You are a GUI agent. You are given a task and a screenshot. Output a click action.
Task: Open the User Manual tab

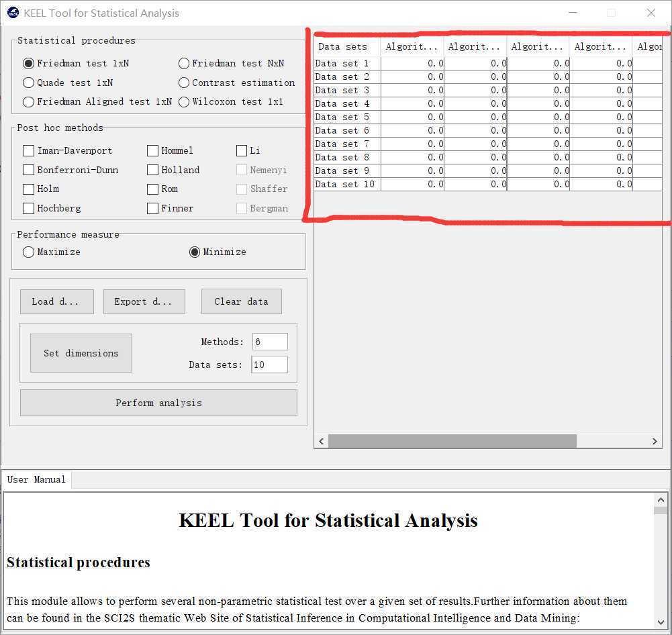tap(36, 479)
